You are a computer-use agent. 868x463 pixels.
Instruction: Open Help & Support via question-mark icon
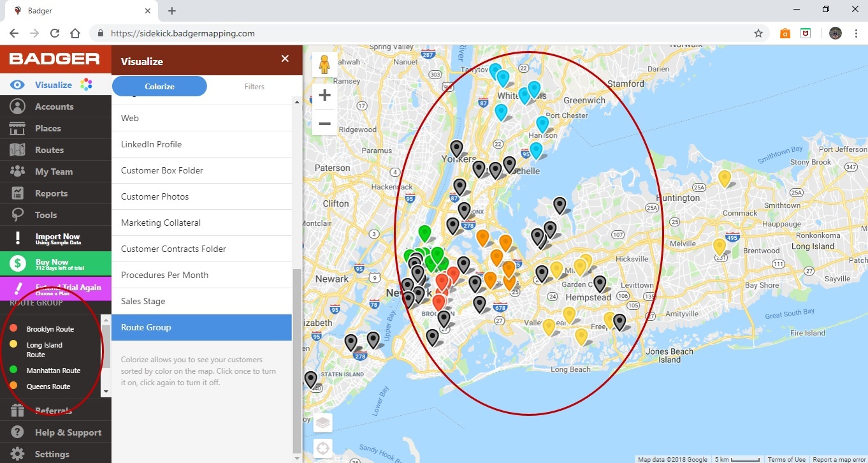coord(17,432)
